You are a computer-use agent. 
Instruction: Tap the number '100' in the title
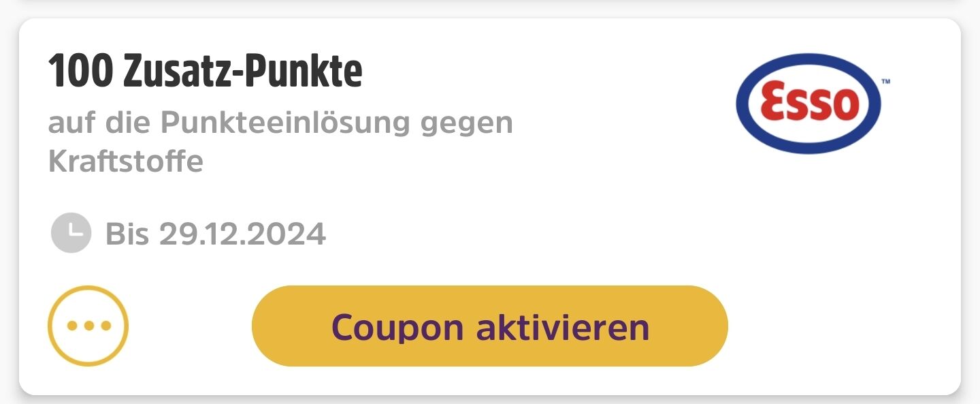pos(80,71)
